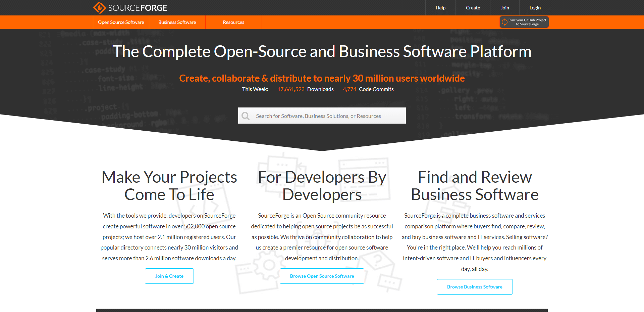Click the orange Create, collaborate & distribute tagline
The image size is (644, 312).
(322, 78)
